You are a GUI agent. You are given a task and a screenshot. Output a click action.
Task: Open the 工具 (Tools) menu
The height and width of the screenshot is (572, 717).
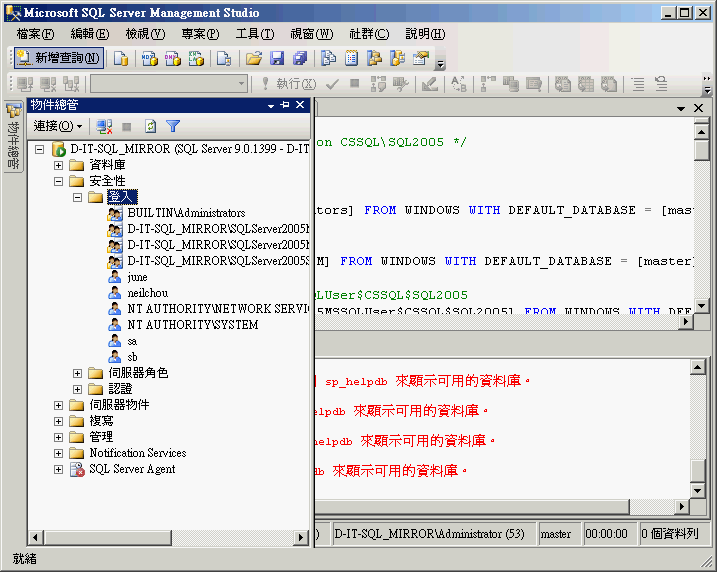point(255,34)
